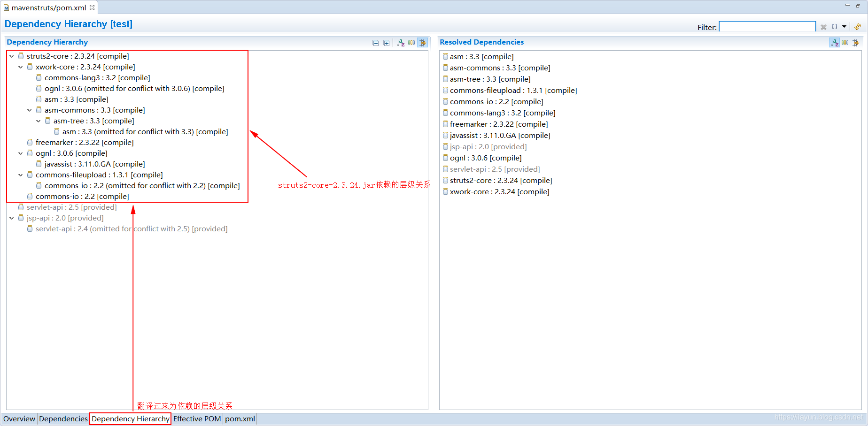Focus the Filter input field
The height and width of the screenshot is (426, 868).
tap(767, 27)
